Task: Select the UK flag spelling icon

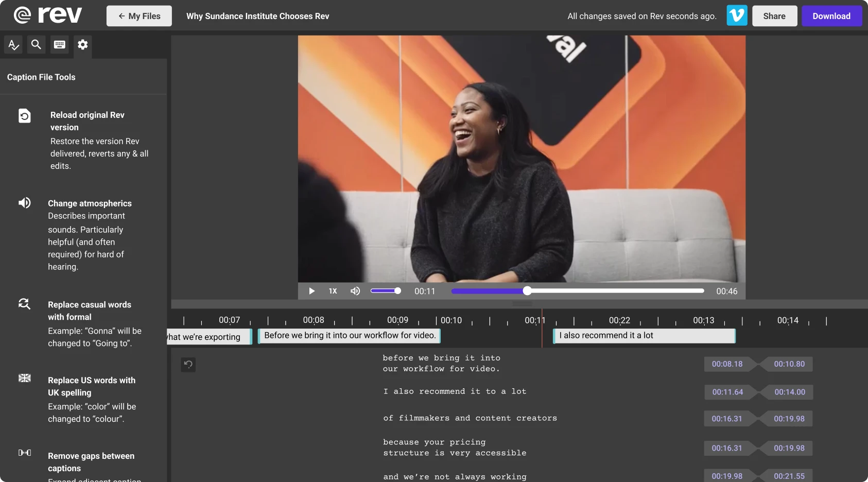Action: tap(24, 377)
